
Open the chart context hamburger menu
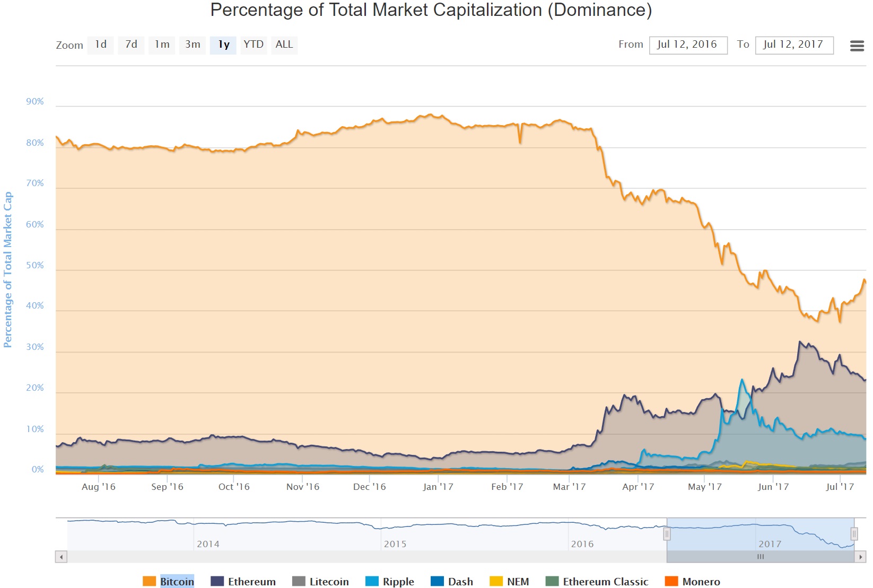pyautogui.click(x=857, y=46)
